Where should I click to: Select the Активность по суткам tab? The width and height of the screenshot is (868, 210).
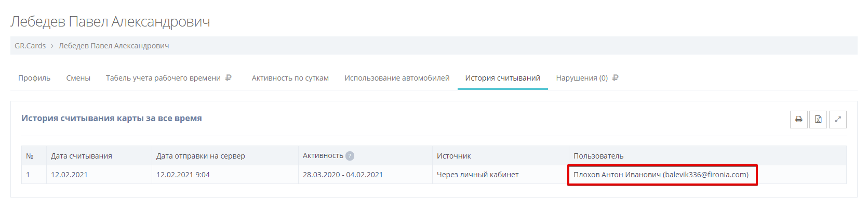click(x=290, y=78)
